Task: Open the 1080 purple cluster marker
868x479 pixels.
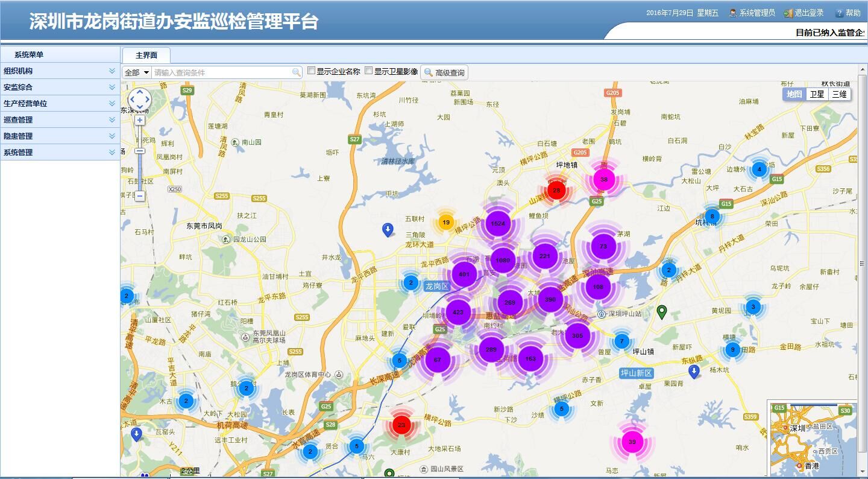Action: 503,261
